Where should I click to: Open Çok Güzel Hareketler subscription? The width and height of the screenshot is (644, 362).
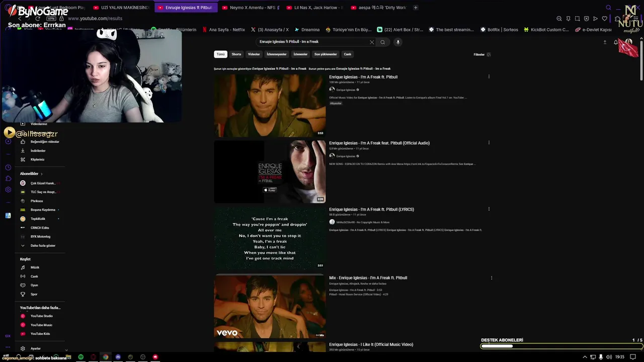[40, 183]
